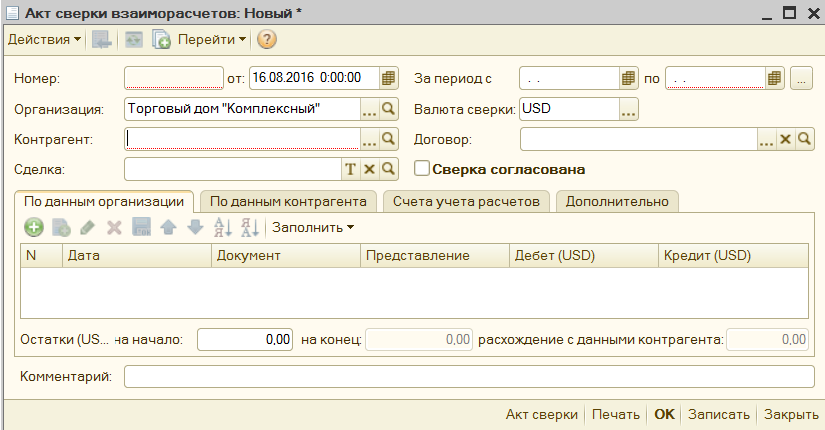Expand the Перейти dropdown

(212, 40)
